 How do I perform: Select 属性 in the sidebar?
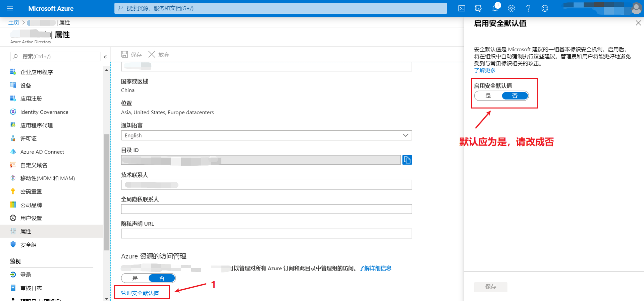click(51, 231)
